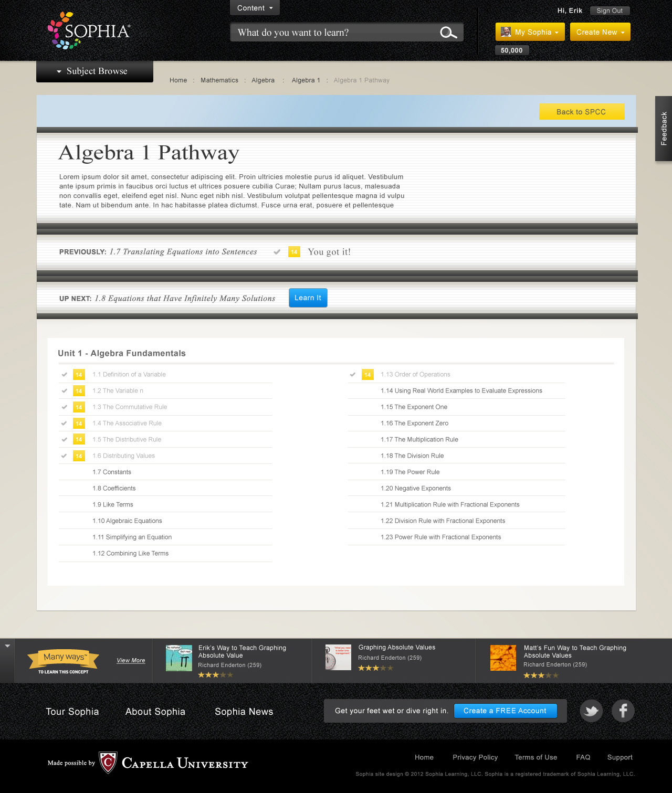Click star rating under Graphing Absolute Values
This screenshot has width=672, height=793.
coord(375,668)
